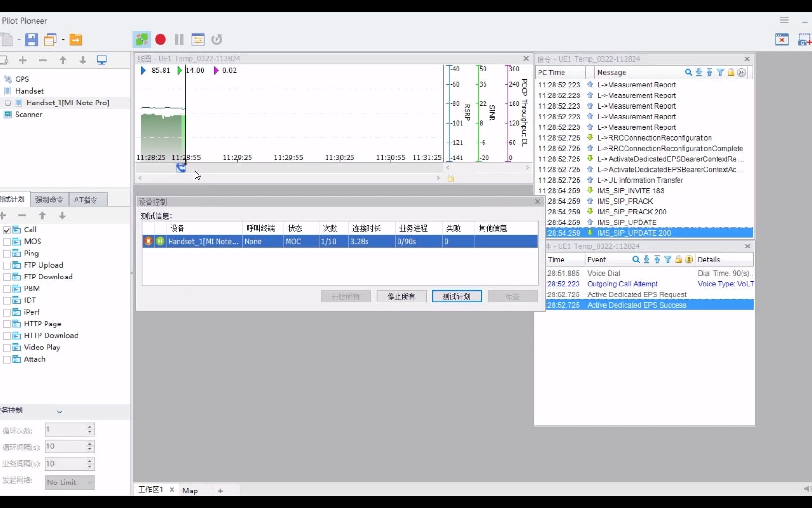
Task: Pause Handset_1 with the green pause icon
Action: [160, 241]
